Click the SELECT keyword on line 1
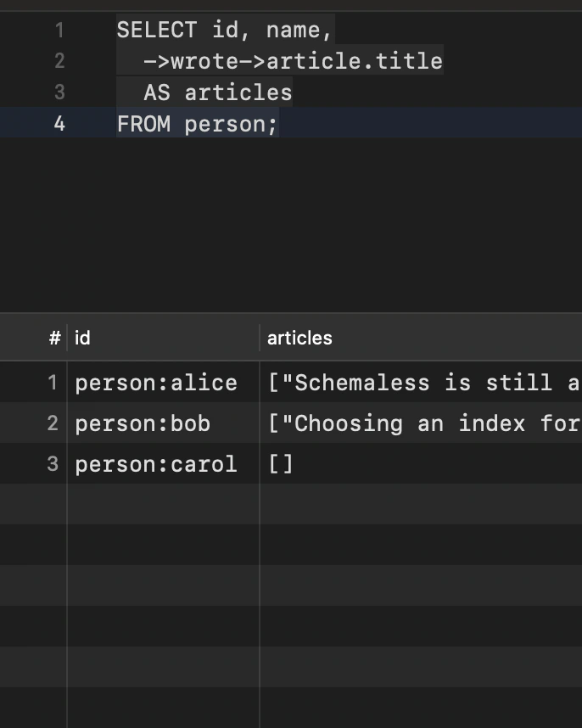This screenshot has height=728, width=582. 156,31
